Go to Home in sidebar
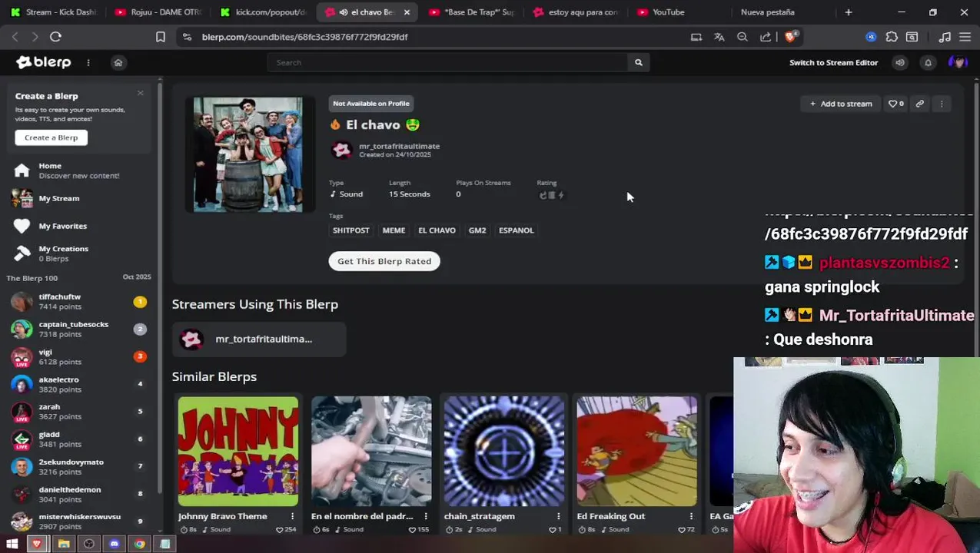 click(78, 171)
